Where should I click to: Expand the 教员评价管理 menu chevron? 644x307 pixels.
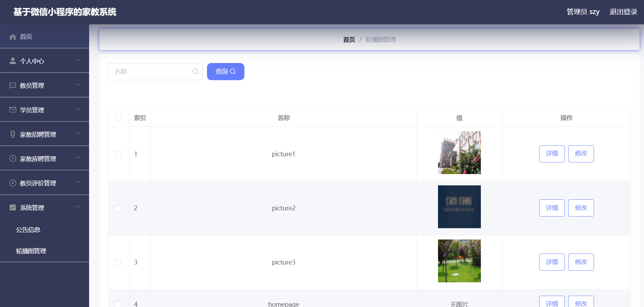78,182
